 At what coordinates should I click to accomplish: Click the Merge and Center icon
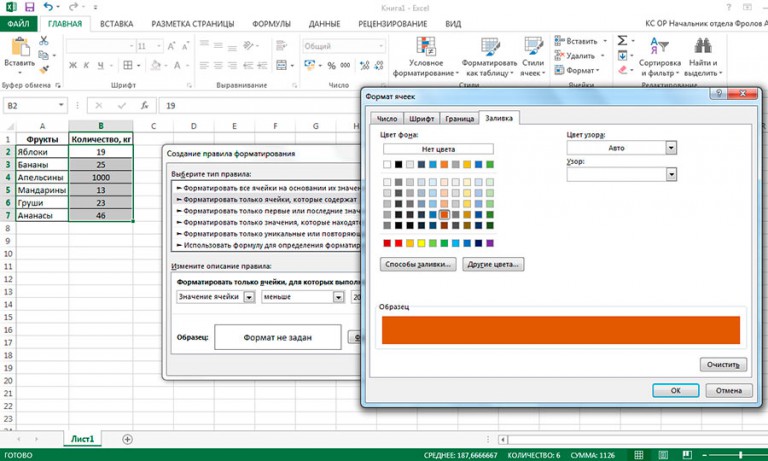(282, 65)
